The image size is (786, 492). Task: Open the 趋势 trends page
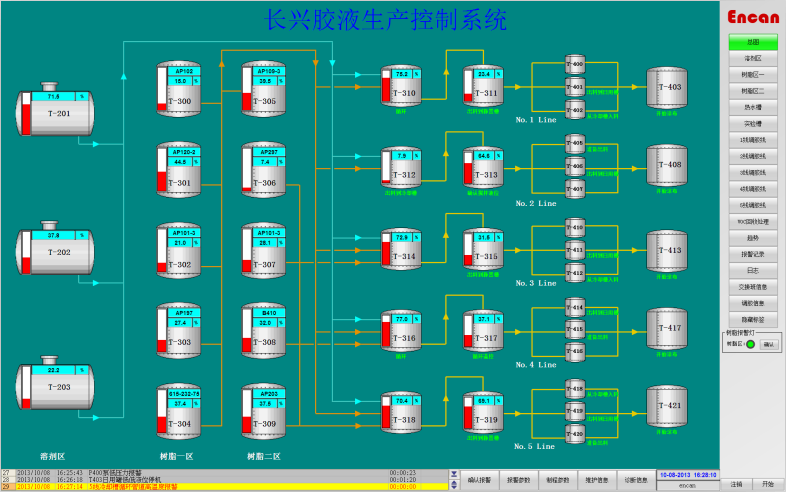tap(753, 238)
